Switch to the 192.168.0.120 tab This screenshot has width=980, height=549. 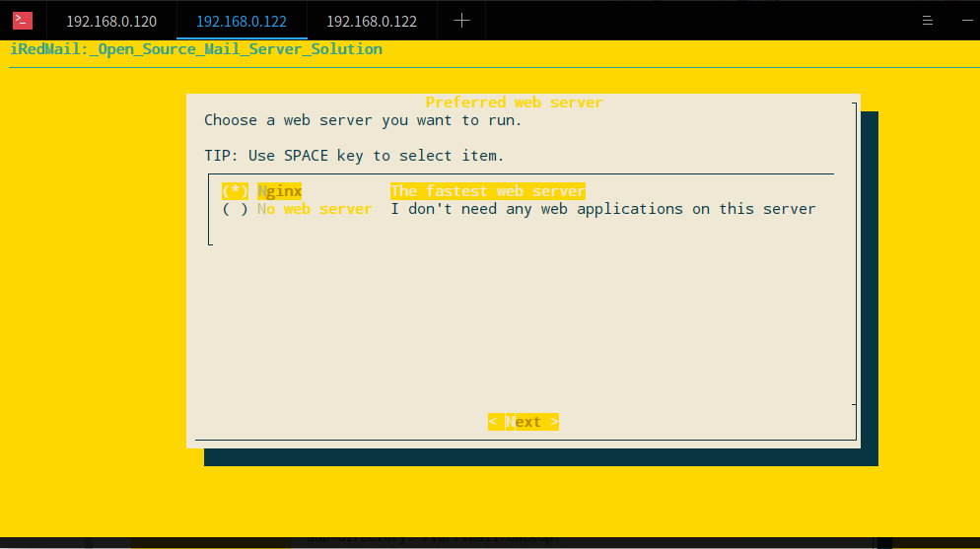click(111, 22)
